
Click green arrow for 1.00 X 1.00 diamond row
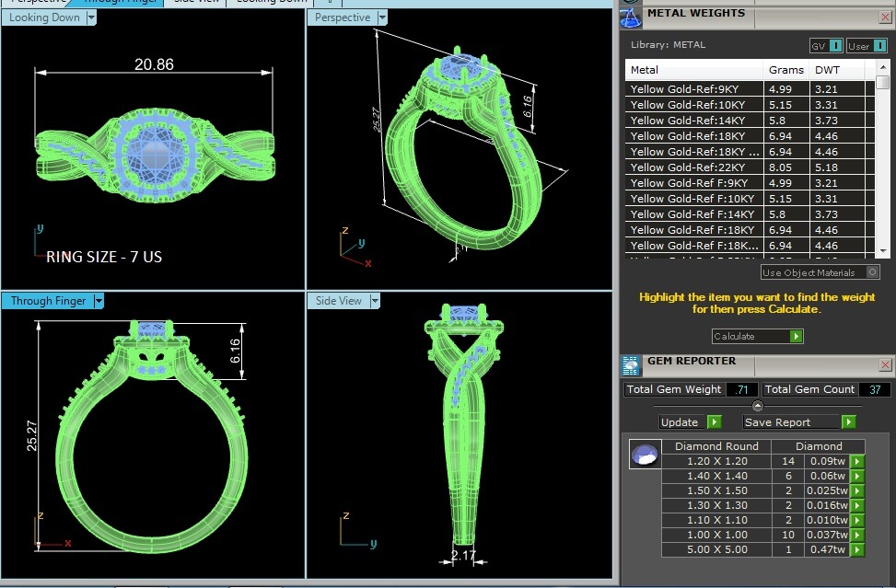[x=857, y=535]
